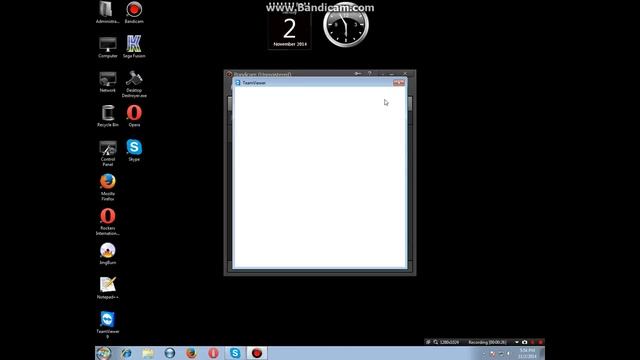Close the TeamViewer window
The width and height of the screenshot is (640, 360).
click(399, 83)
